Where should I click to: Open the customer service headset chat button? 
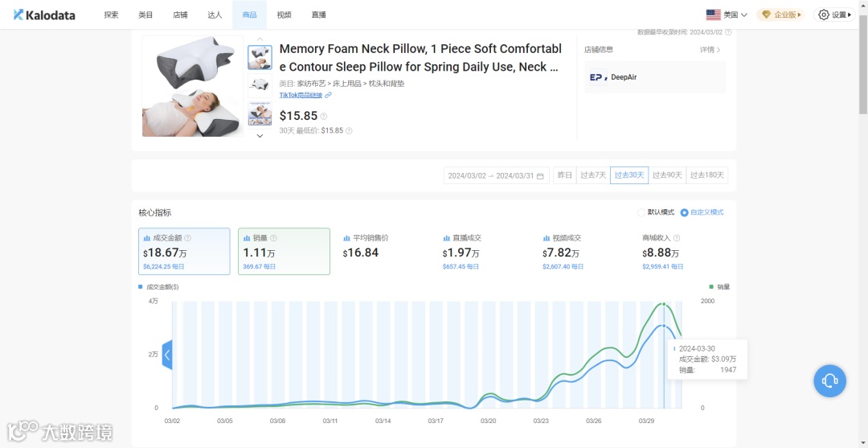coord(829,380)
